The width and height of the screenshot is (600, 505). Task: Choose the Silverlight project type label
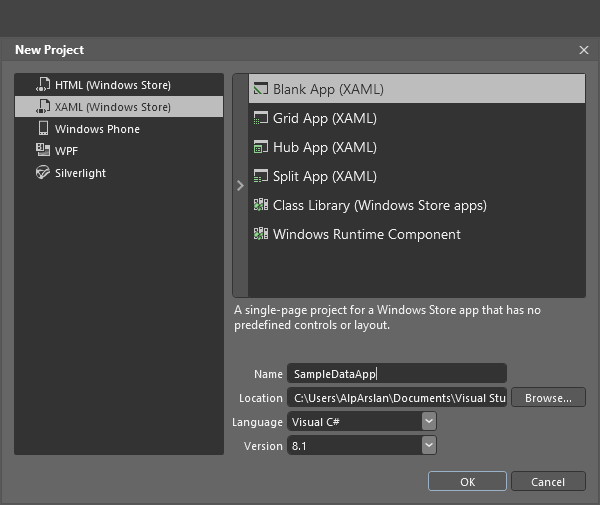(80, 173)
